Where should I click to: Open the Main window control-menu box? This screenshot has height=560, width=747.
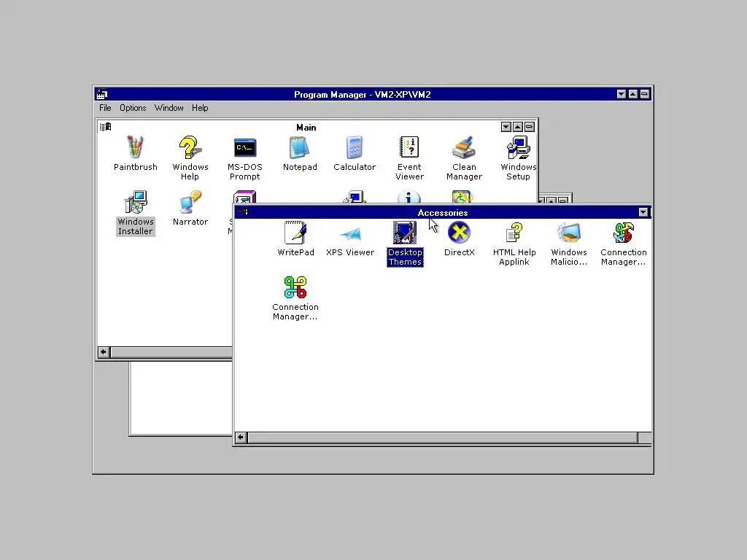(105, 127)
